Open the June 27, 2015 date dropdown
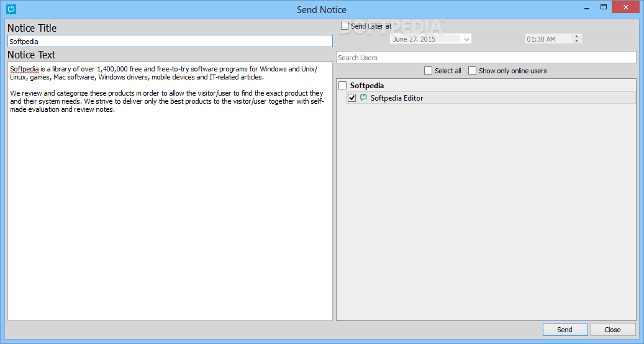 pos(466,39)
